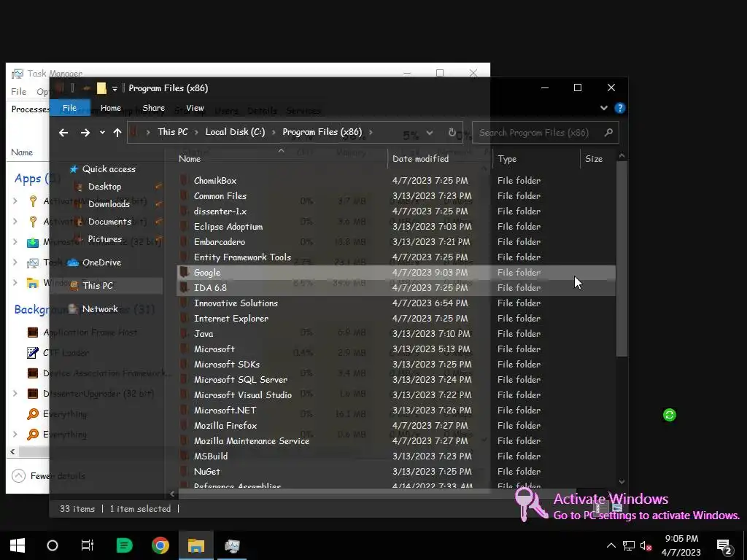Screen dimensions: 747x560
Task: Open the Share ribbon tab
Action: (x=153, y=108)
